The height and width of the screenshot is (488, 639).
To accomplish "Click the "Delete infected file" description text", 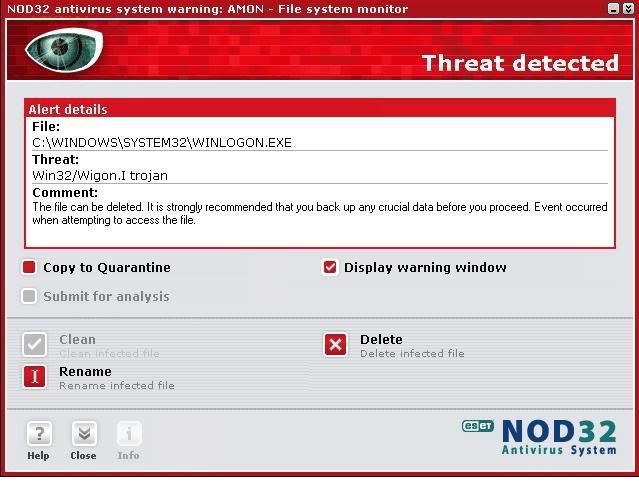I will pyautogui.click(x=412, y=354).
